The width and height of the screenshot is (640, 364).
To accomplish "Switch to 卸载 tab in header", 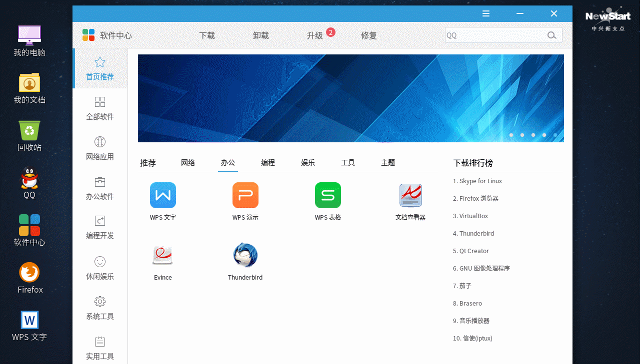I will [261, 35].
